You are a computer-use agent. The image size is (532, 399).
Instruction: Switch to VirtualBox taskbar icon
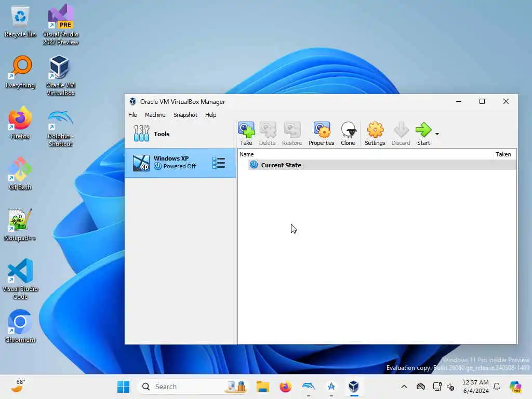coord(354,387)
